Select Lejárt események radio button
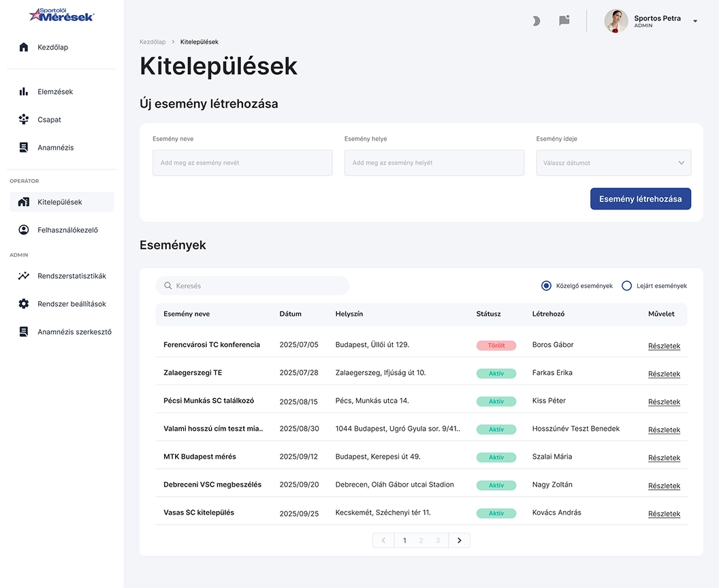Image resolution: width=719 pixels, height=588 pixels. click(627, 286)
